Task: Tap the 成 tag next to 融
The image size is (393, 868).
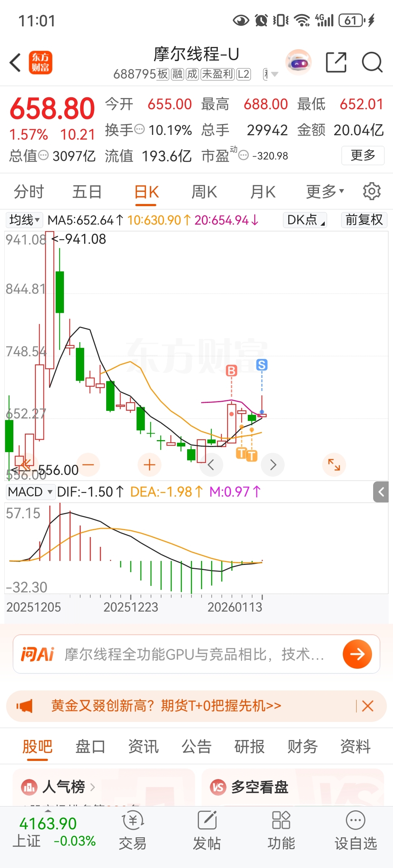Action: click(192, 74)
